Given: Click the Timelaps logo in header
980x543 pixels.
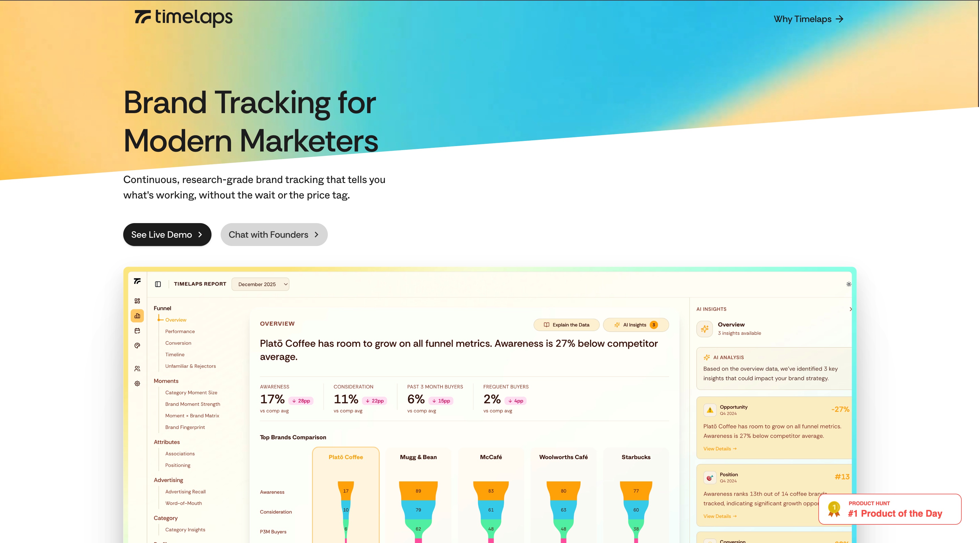Looking at the screenshot, I should [x=183, y=17].
